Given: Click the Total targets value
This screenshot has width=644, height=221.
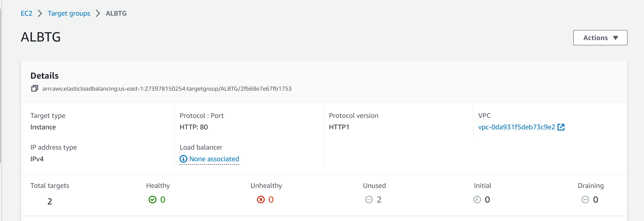Looking at the screenshot, I should 50,201.
